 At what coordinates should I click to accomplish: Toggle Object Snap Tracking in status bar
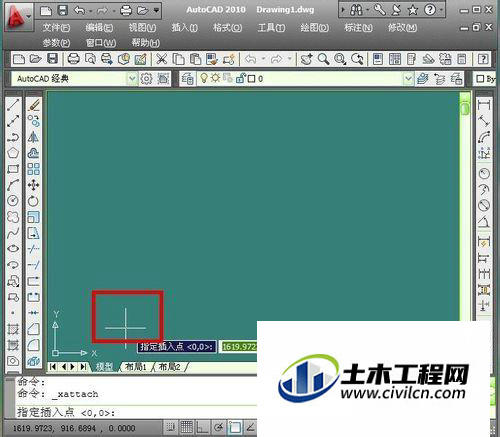point(250,427)
